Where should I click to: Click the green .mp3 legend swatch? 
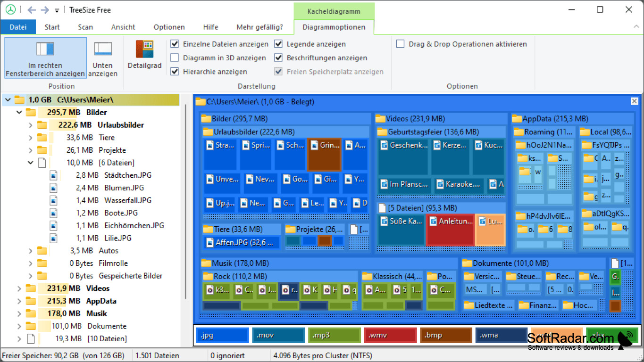coord(334,335)
